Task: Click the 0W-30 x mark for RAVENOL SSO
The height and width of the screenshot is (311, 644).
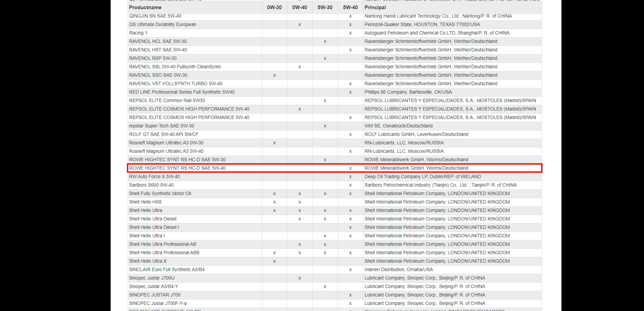Action: point(275,75)
